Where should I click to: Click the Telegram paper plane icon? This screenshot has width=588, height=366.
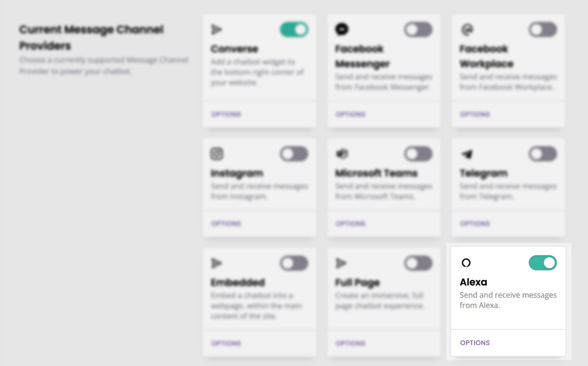(x=467, y=154)
